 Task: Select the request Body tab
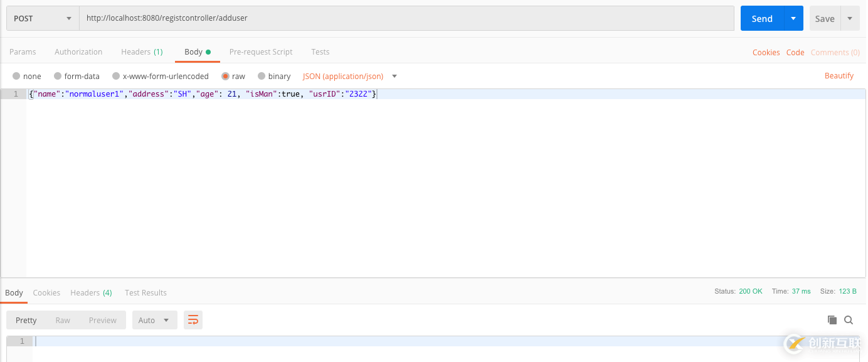198,51
